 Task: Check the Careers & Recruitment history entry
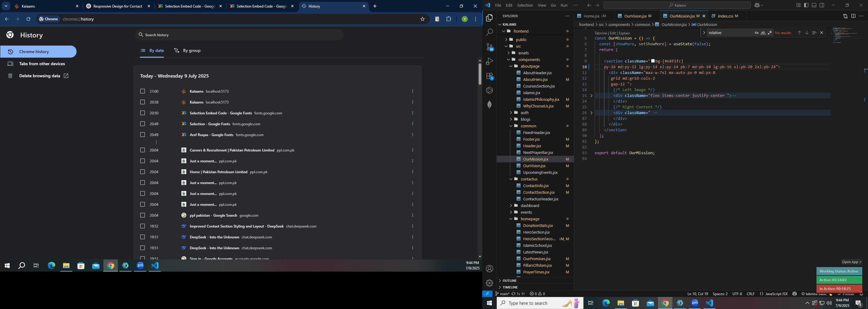[x=143, y=150]
